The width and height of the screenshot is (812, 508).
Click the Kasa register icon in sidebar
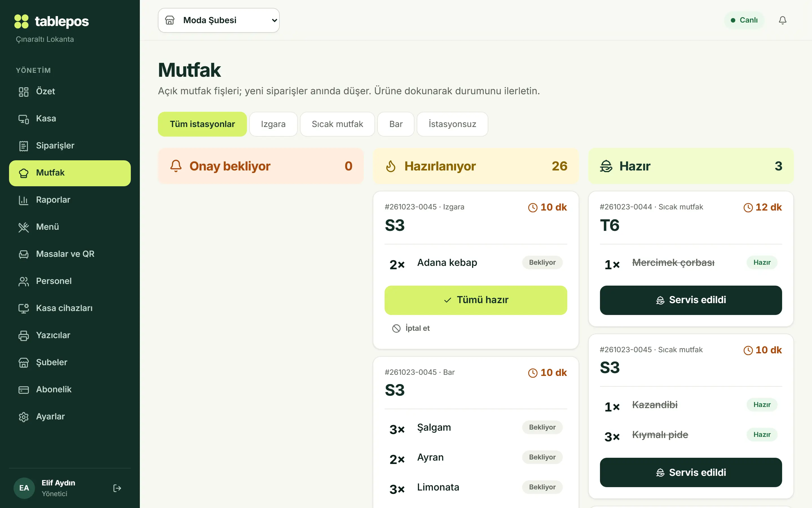click(23, 119)
